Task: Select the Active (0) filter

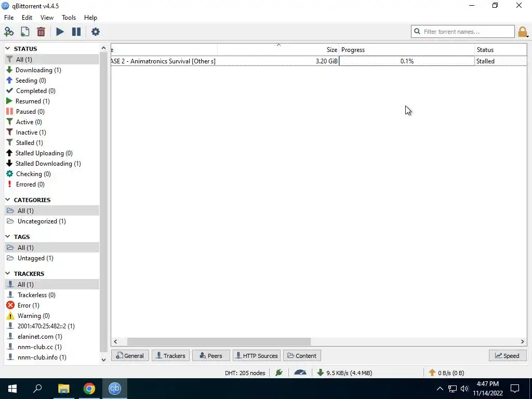Action: pyautogui.click(x=52, y=122)
